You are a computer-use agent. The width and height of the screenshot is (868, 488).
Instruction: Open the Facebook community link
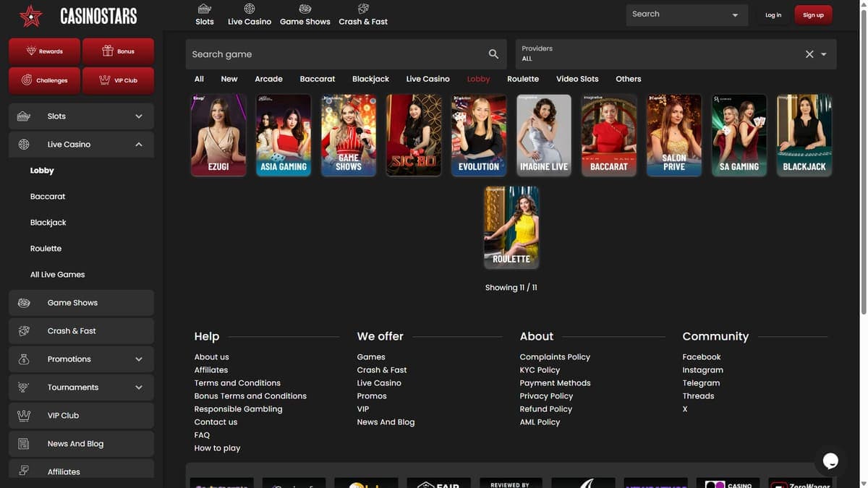pyautogui.click(x=702, y=357)
